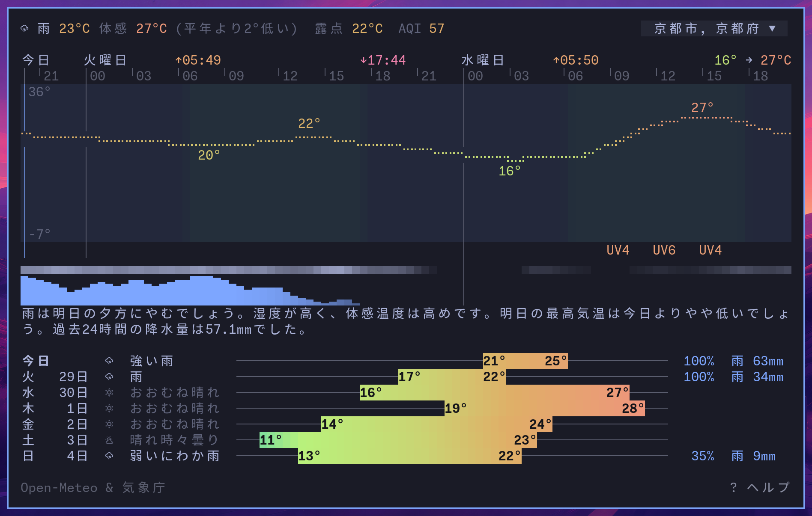Click the 16° → 27°C range summary

point(752,60)
